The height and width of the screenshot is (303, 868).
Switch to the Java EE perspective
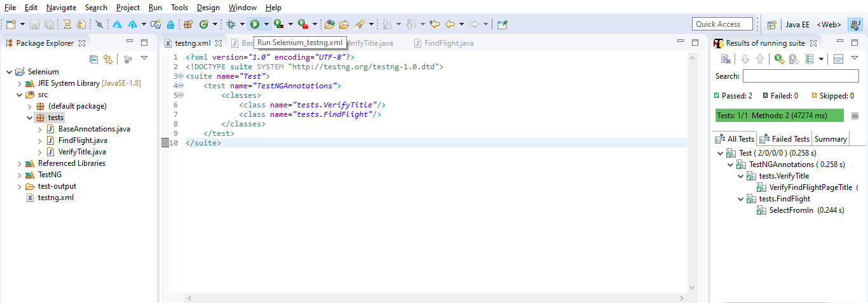pyautogui.click(x=797, y=24)
